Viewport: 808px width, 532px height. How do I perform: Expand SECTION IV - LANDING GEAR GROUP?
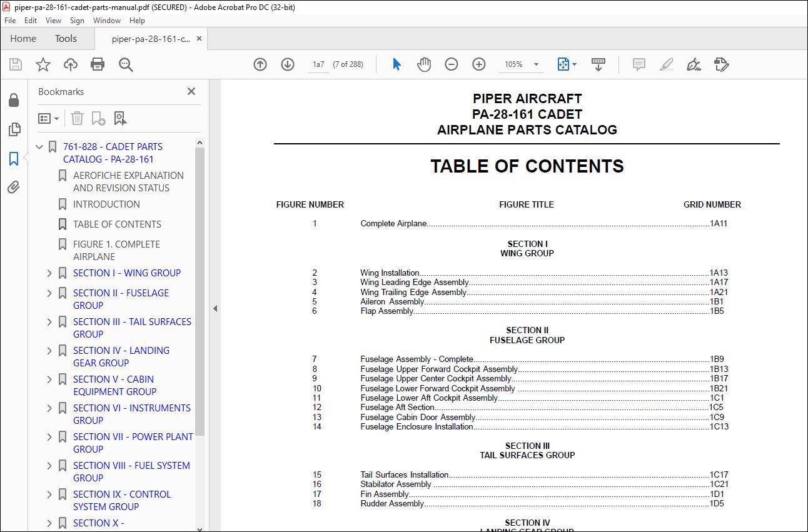coord(49,351)
